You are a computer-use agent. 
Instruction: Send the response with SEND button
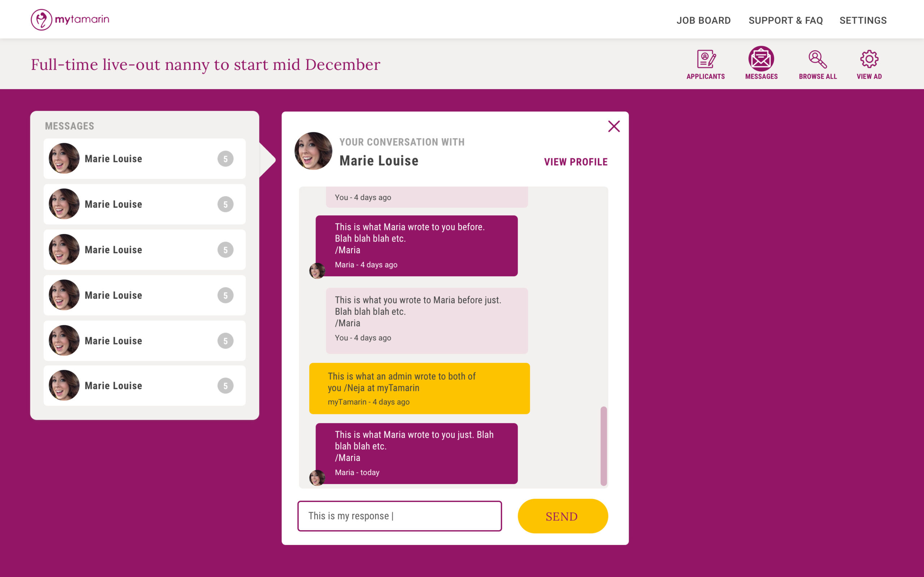(562, 516)
